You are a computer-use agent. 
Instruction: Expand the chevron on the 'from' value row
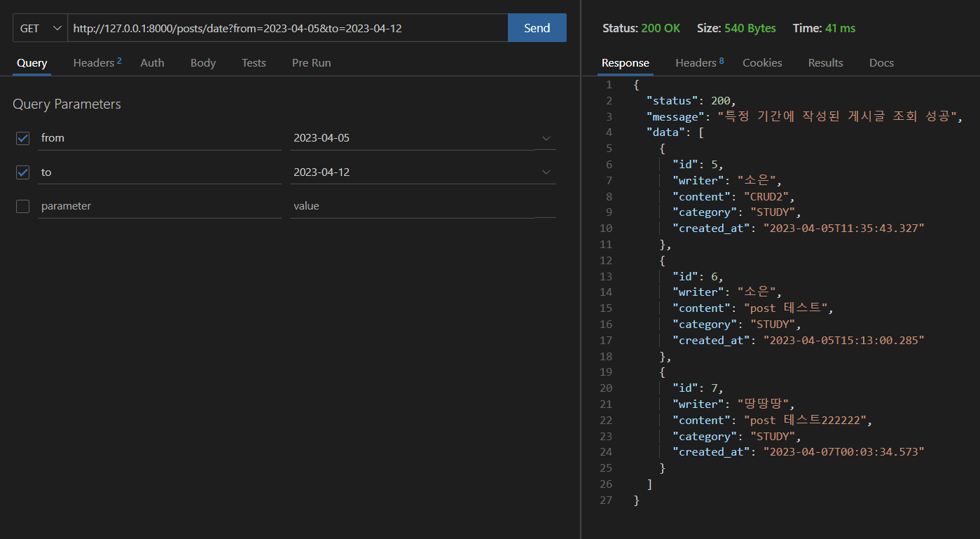click(x=546, y=139)
